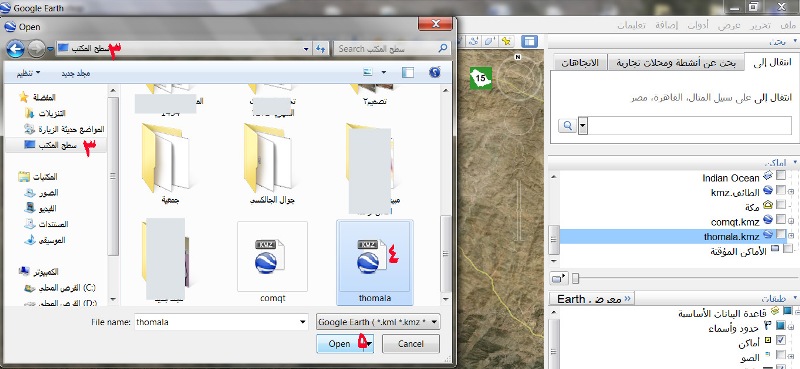Open the change view dropdown arrow
The image size is (800, 369).
coord(384,72)
